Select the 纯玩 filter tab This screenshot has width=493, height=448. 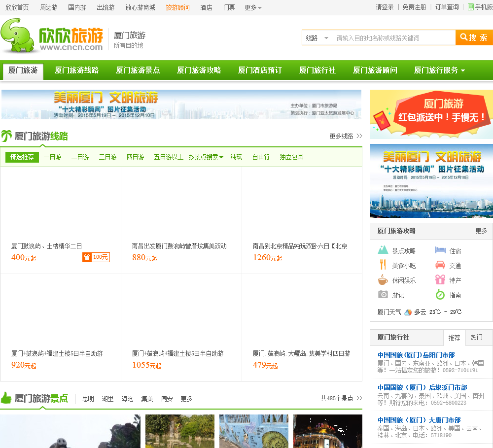[x=236, y=157]
